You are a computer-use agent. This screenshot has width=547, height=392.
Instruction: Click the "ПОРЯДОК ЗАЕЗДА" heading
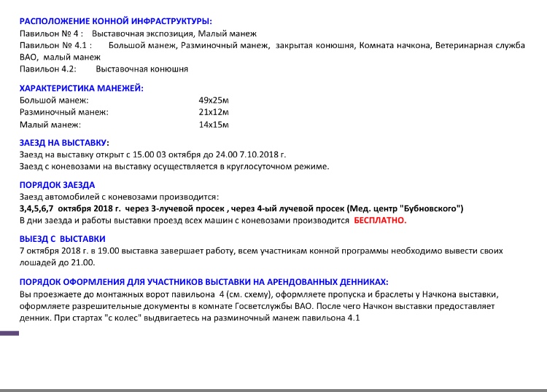click(57, 185)
